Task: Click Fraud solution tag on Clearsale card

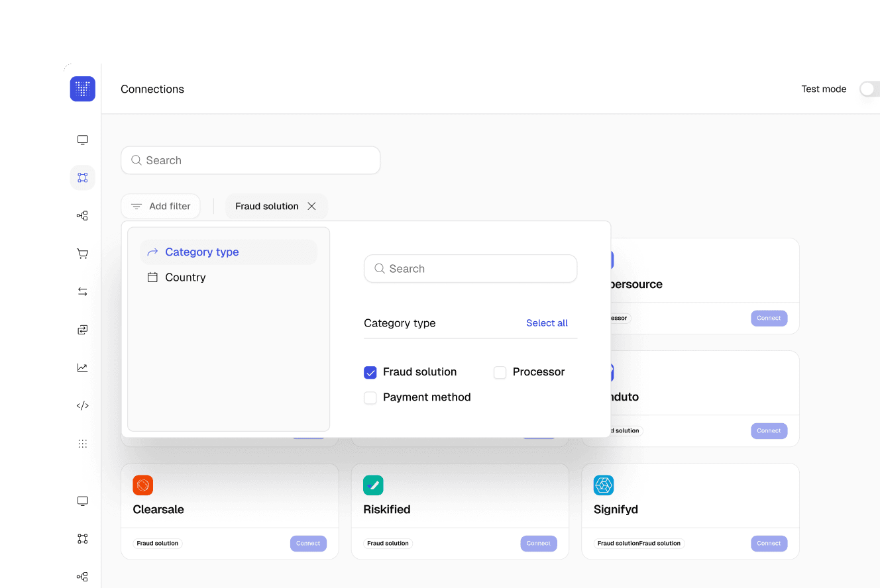Action: pyautogui.click(x=158, y=543)
